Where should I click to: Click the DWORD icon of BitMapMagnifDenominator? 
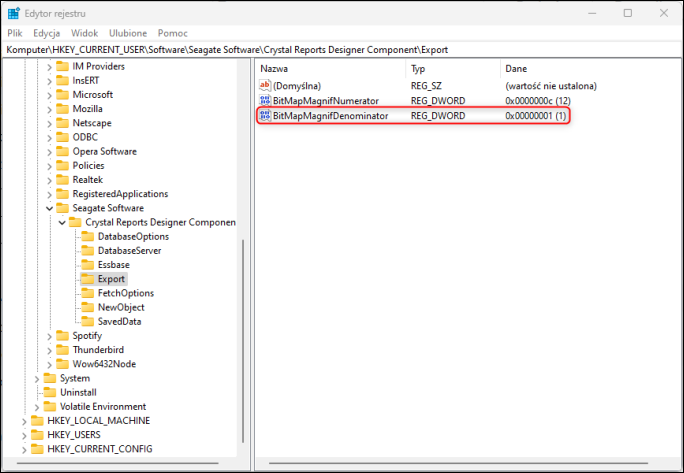click(x=265, y=116)
